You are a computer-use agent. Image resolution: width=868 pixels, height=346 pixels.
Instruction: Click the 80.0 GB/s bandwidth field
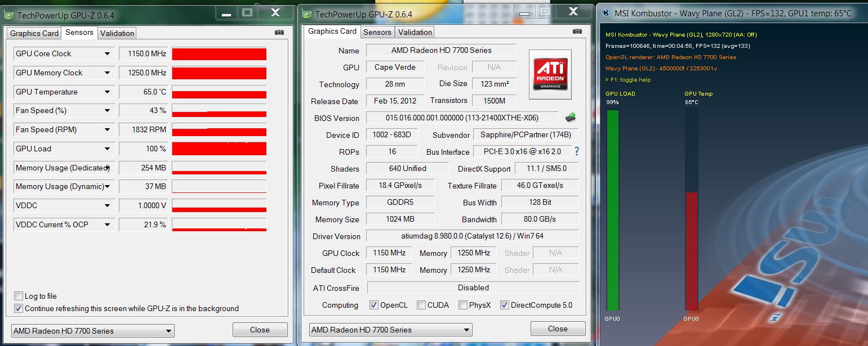pyautogui.click(x=540, y=219)
